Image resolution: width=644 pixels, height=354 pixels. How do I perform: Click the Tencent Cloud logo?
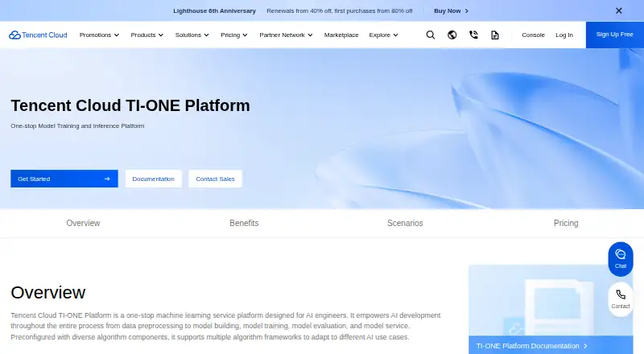coord(38,35)
